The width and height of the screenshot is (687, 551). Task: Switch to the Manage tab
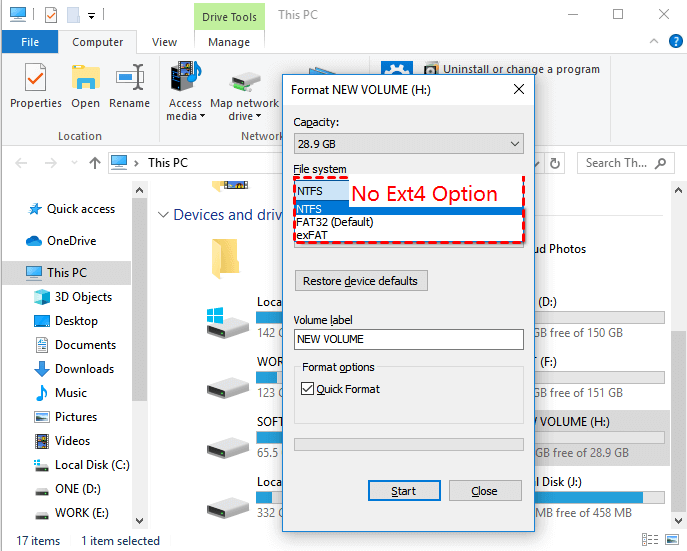click(229, 42)
